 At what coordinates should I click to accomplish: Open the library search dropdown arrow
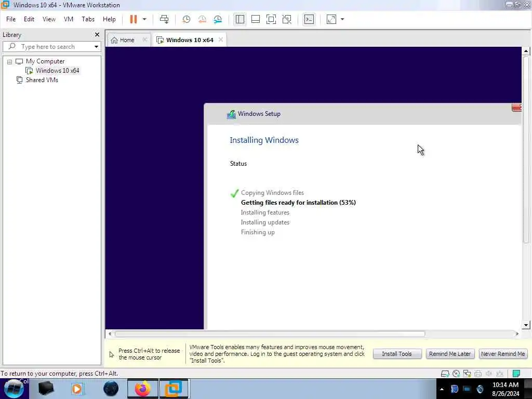pyautogui.click(x=96, y=46)
